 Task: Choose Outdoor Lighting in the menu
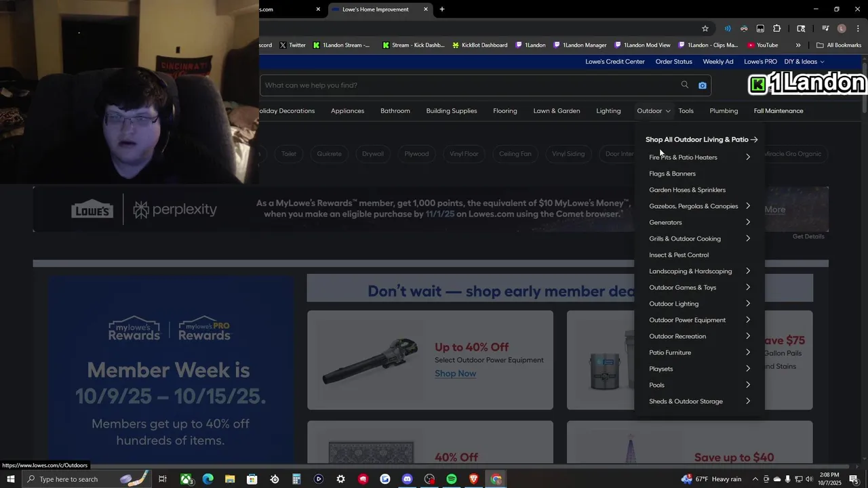(x=673, y=304)
